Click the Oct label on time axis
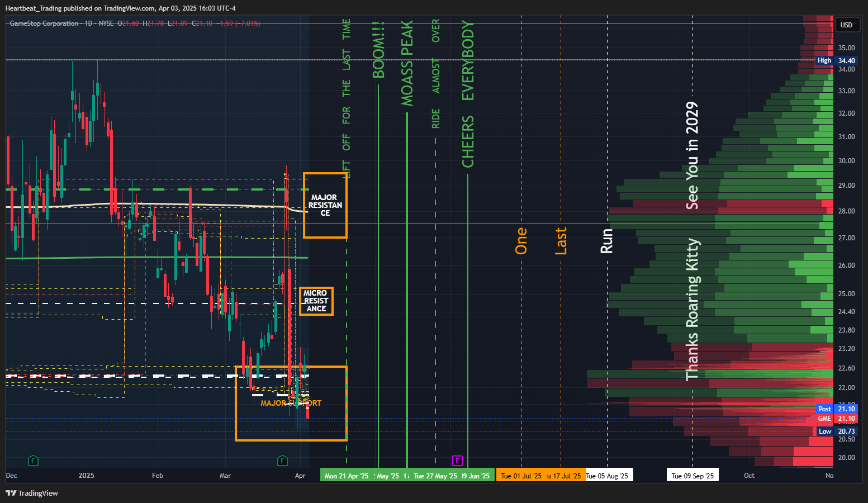The image size is (868, 503). click(x=749, y=476)
